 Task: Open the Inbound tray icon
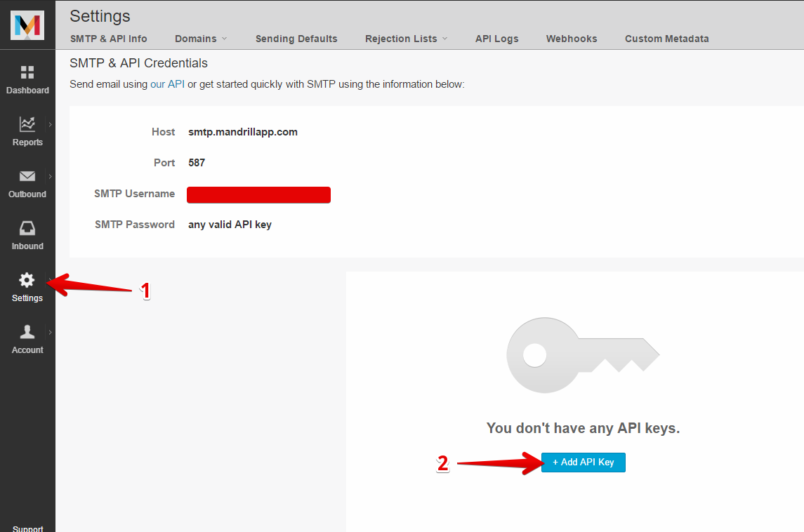click(27, 228)
